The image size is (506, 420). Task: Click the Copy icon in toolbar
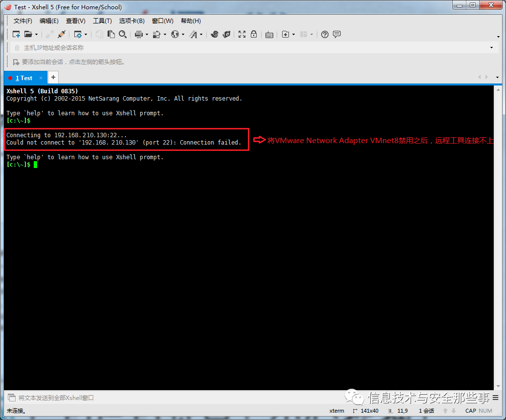99,34
